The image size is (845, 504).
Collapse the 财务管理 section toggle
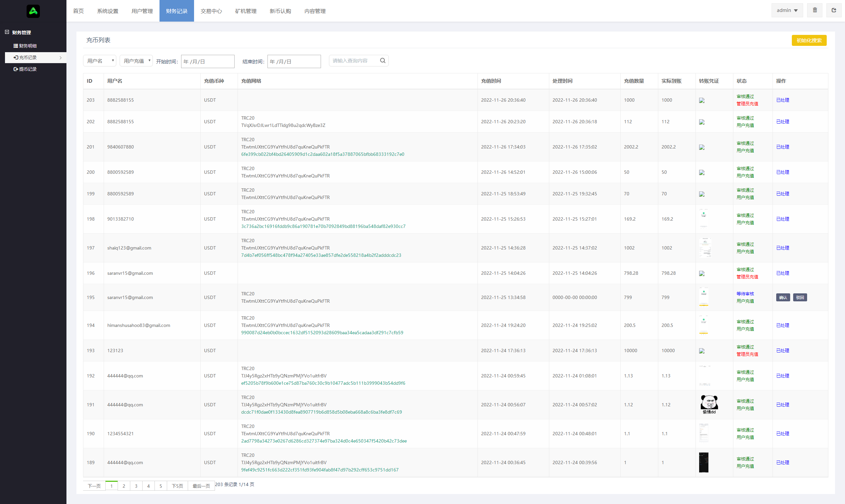click(x=7, y=32)
